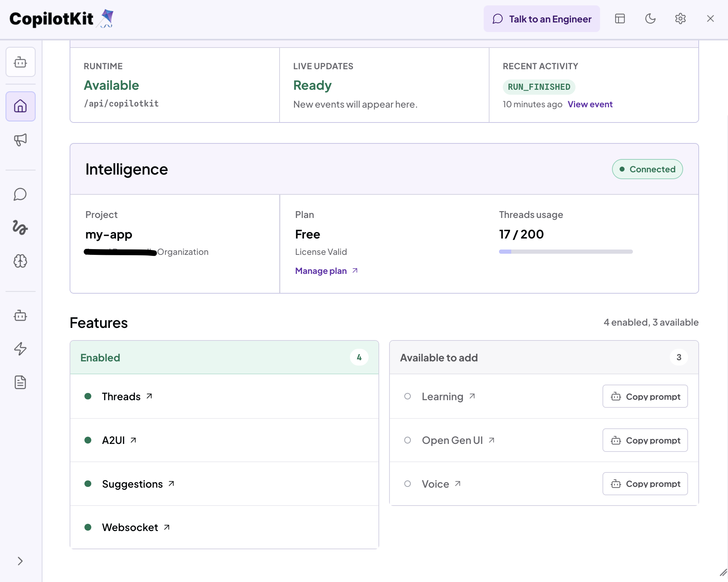728x582 pixels.
Task: Open the document sidebar icon
Action: tap(21, 382)
